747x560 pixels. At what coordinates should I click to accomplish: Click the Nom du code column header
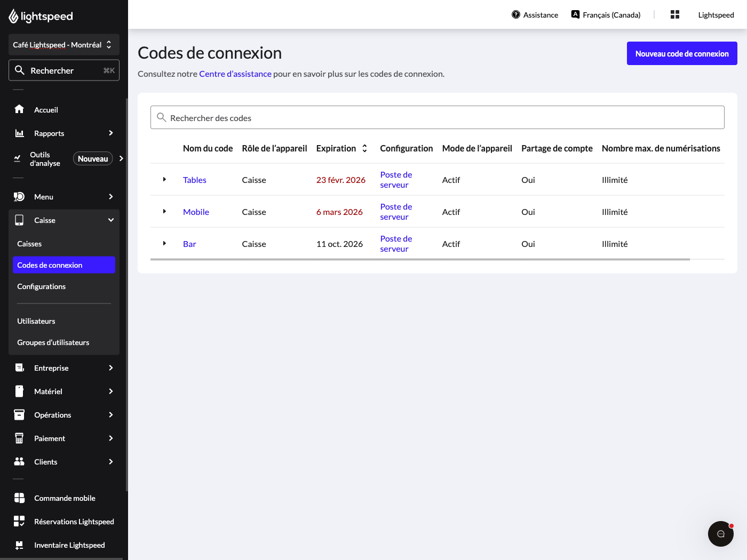pyautogui.click(x=208, y=148)
